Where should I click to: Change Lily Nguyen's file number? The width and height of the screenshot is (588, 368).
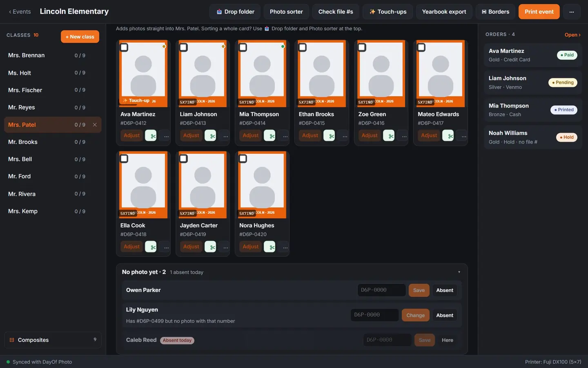[416, 315]
